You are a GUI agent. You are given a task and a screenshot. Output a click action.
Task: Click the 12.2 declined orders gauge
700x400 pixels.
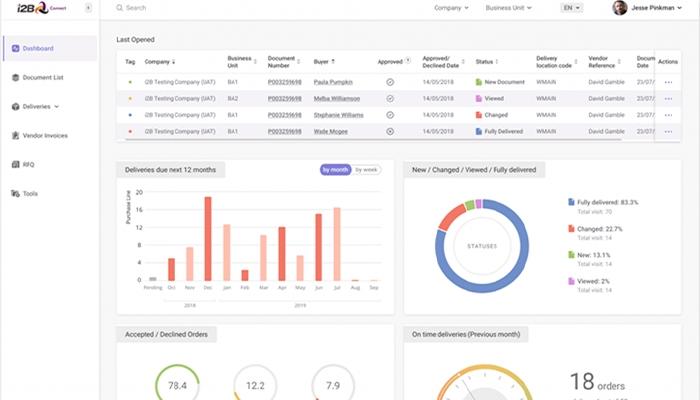point(255,385)
